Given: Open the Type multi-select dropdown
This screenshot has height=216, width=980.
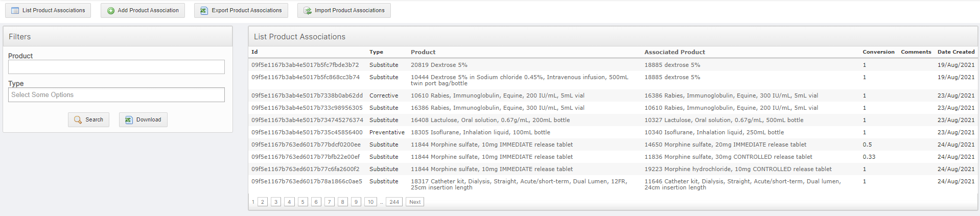Looking at the screenshot, I should (116, 95).
